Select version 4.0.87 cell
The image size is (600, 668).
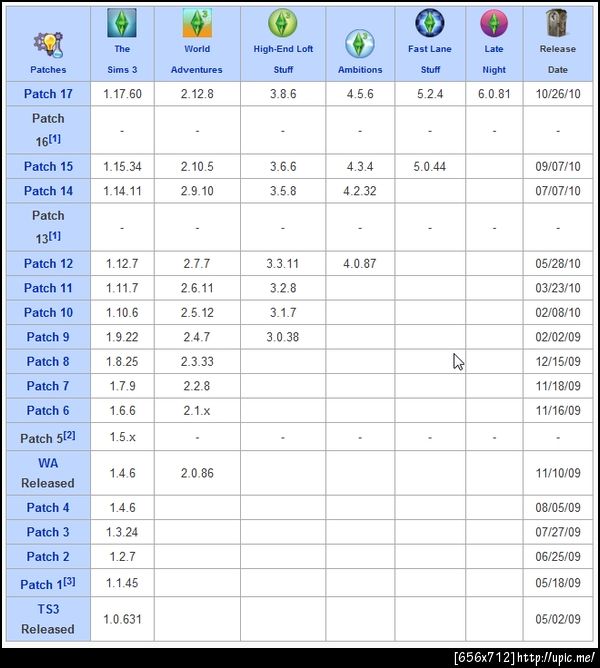point(360,264)
